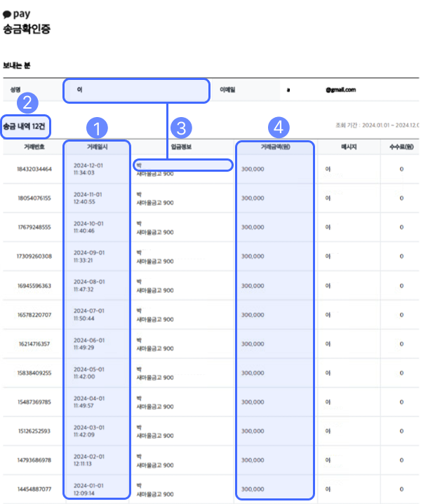Select transaction number 17309260308
Viewport: 421px width, 504px height.
tap(34, 256)
